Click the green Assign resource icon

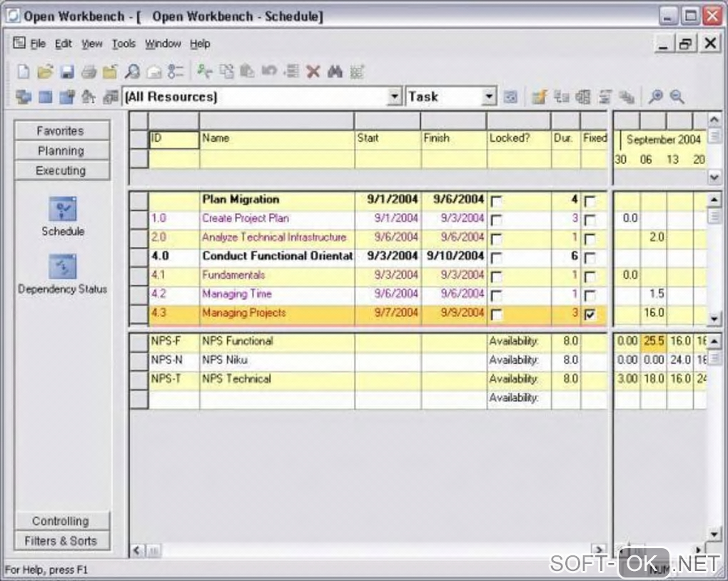(x=204, y=71)
